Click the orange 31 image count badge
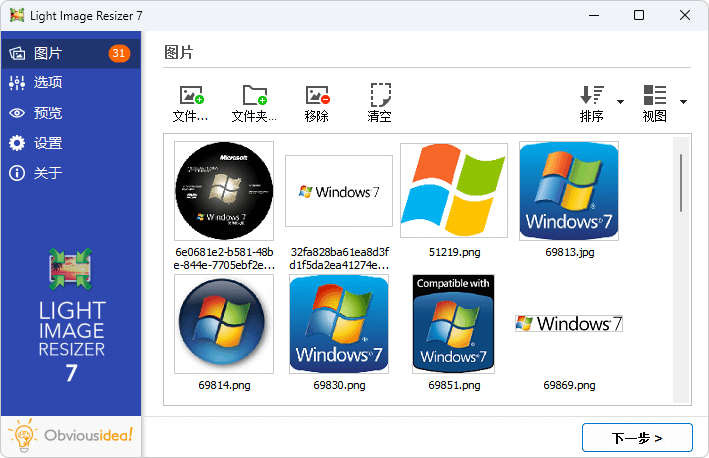 coord(119,53)
